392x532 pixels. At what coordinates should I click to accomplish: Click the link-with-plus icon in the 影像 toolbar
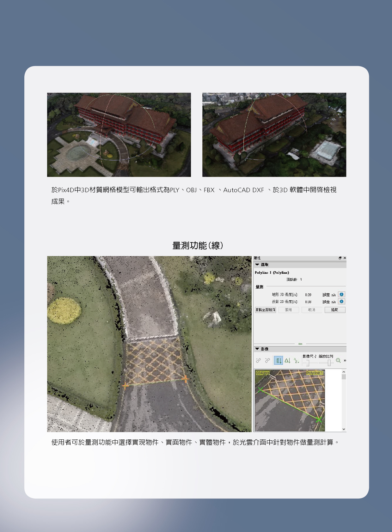[258, 360]
